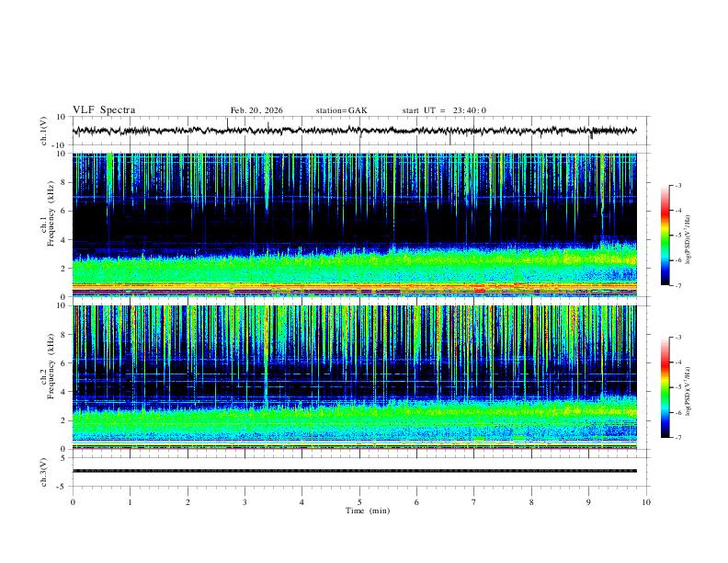728x563 pixels.
Task: Click the time axis tick label "8"
Action: (x=531, y=502)
